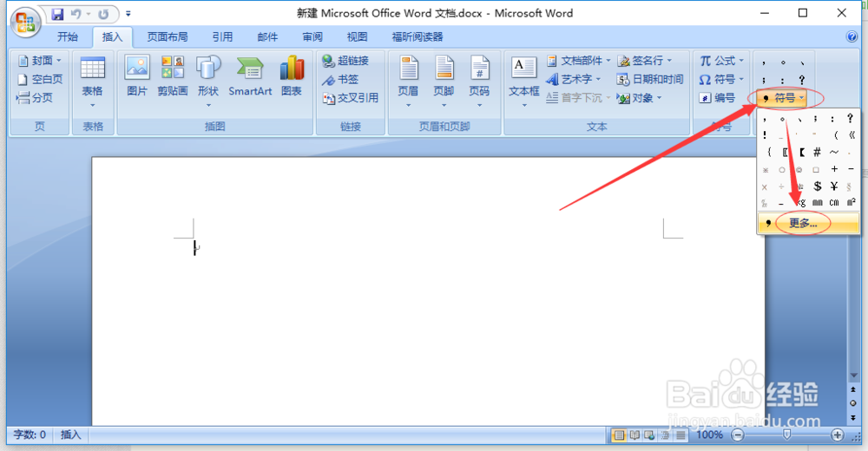Image resolution: width=868 pixels, height=451 pixels.
Task: Open the 签名行 signature line menu
Action: [645, 61]
